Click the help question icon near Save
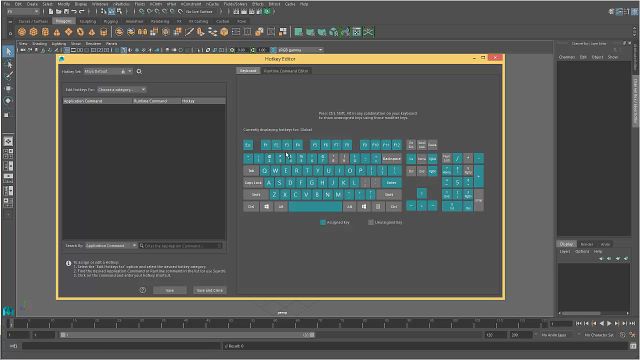The height and width of the screenshot is (360, 640). click(142, 290)
